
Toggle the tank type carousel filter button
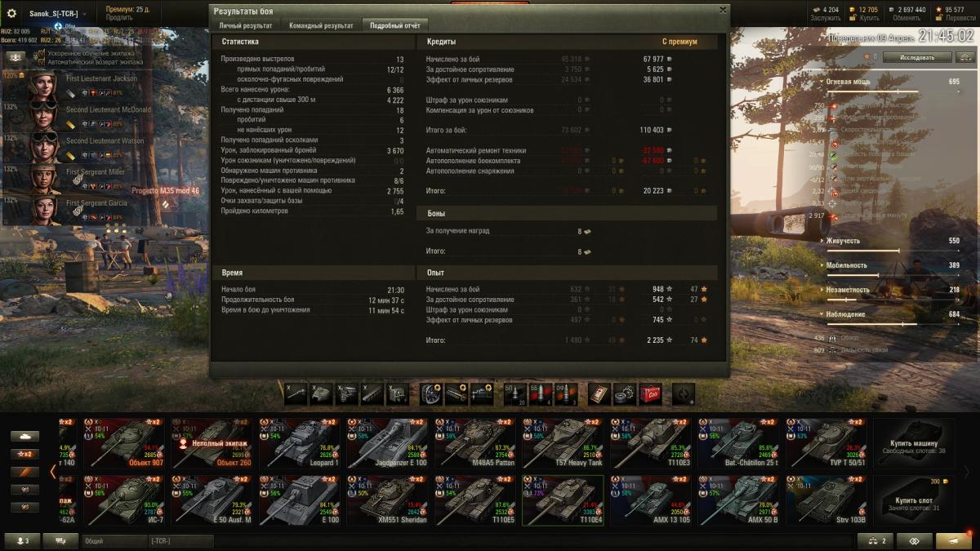click(x=24, y=436)
